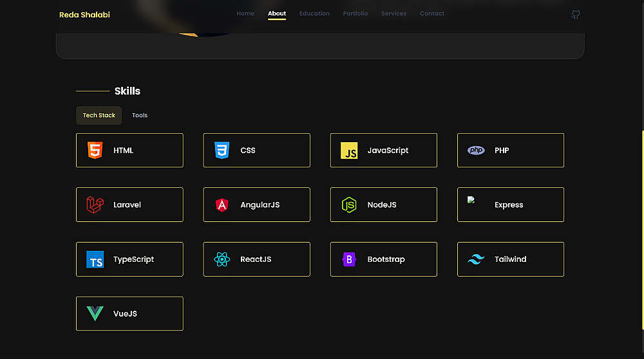The image size is (644, 359).
Task: Click the broken Express image icon
Action: [471, 200]
